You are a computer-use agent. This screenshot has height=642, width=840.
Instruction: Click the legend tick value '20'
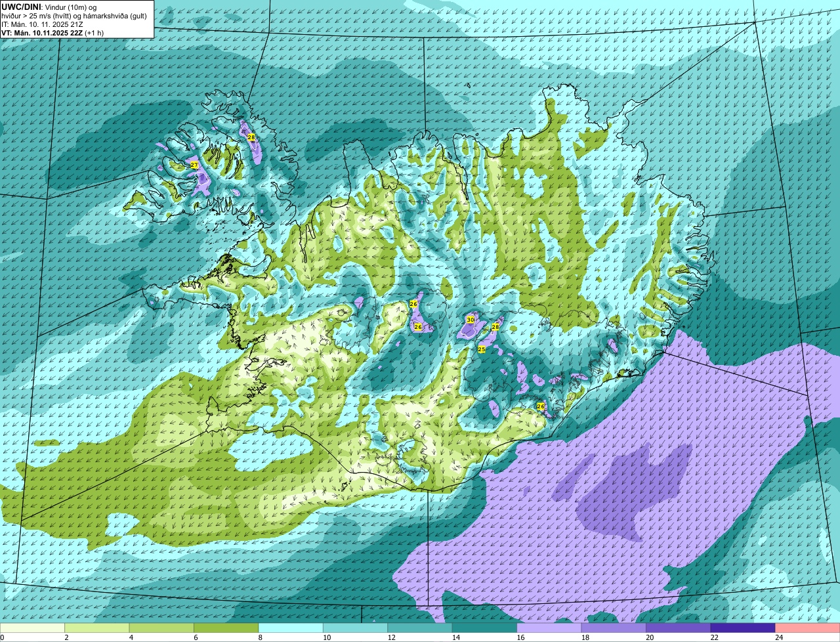tap(649, 637)
